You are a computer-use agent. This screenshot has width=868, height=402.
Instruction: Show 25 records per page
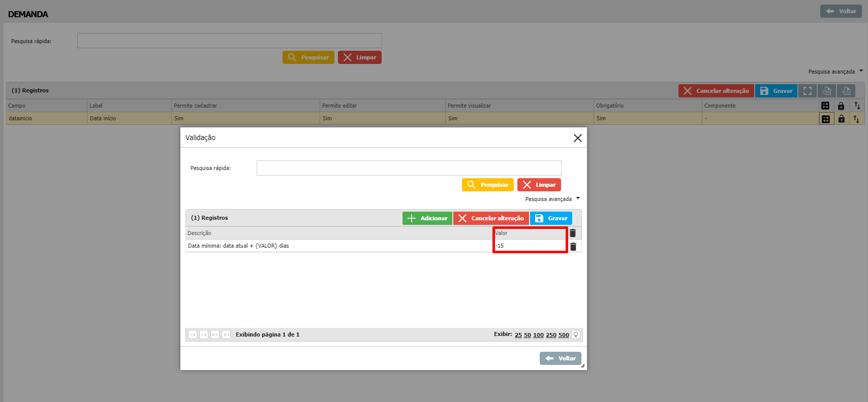click(518, 335)
